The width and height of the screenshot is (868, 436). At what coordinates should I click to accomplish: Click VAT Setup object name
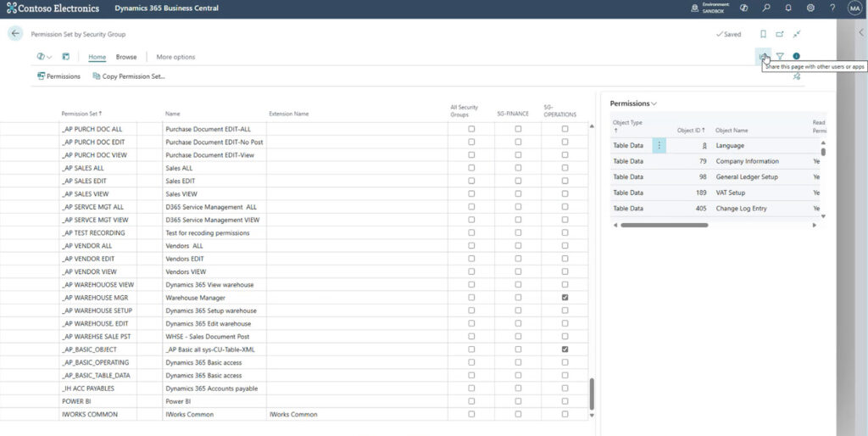point(731,193)
